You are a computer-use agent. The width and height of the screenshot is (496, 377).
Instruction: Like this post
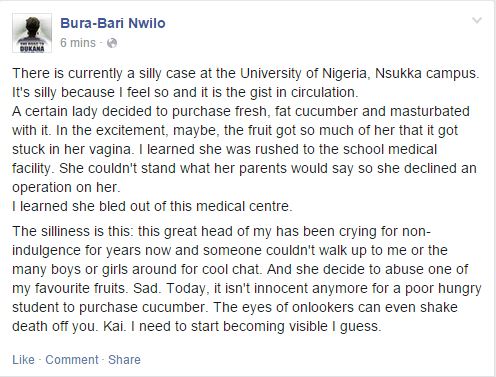tap(23, 360)
